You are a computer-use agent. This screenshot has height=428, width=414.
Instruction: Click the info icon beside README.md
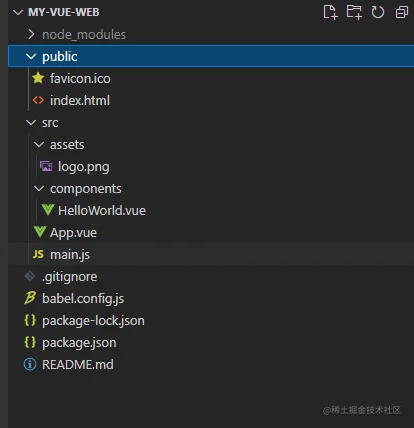[x=30, y=364]
